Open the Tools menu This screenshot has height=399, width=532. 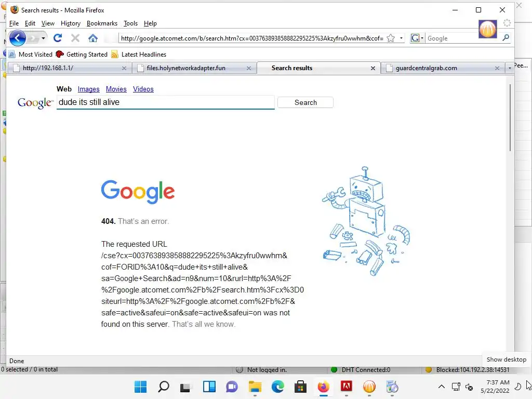[x=130, y=23]
